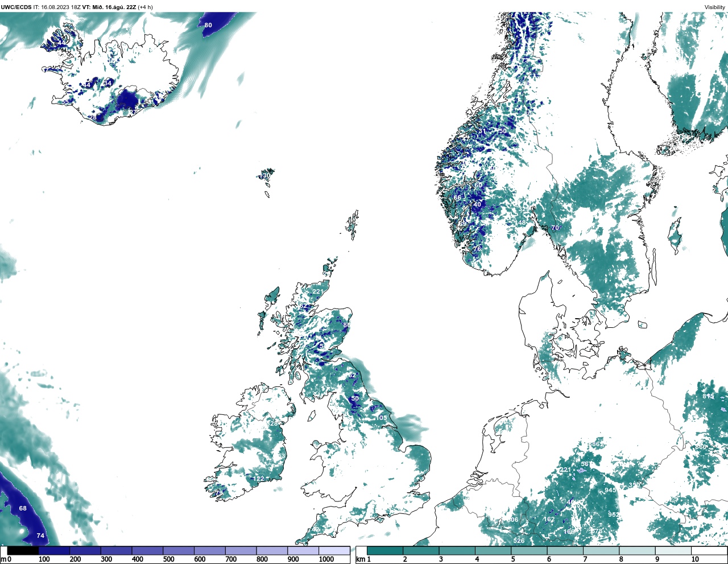Click the 6–7 km legend swatch
The height and width of the screenshot is (564, 728).
565,551
